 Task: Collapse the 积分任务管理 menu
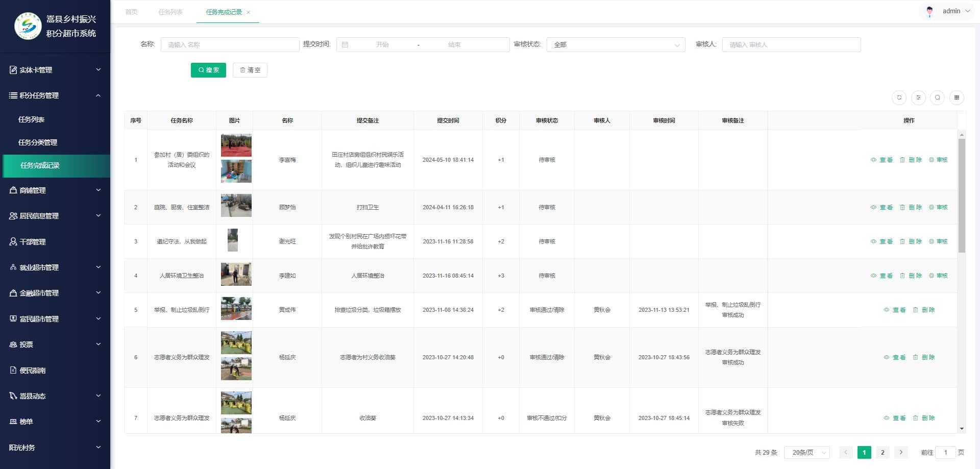coord(55,95)
